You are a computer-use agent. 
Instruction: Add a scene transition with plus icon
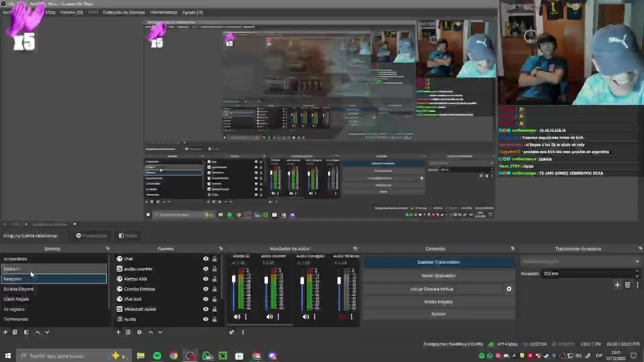click(x=617, y=285)
